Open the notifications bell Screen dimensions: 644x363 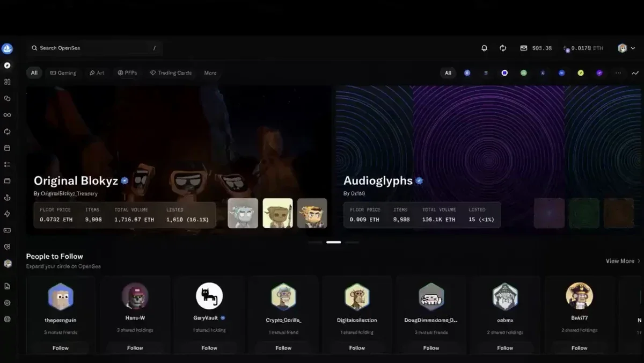(484, 48)
